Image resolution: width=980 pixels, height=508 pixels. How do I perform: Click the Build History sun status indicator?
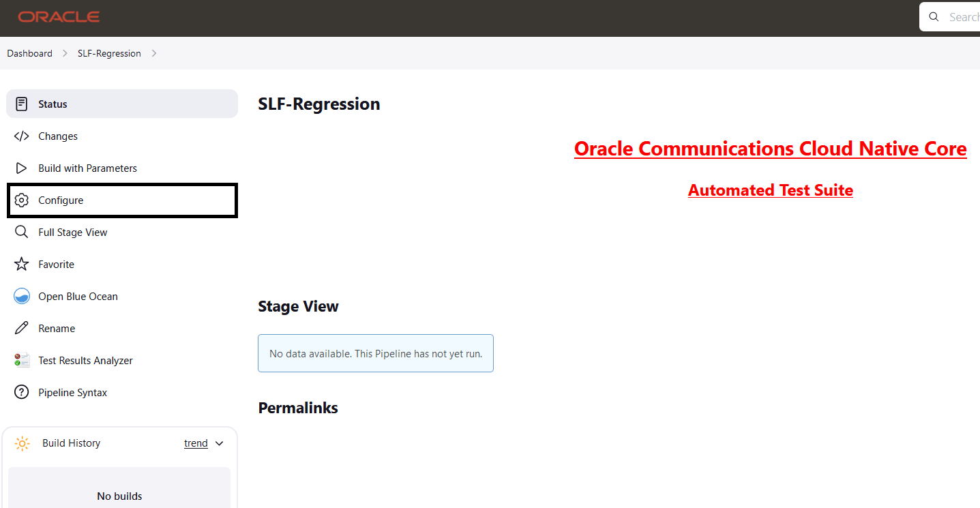coord(22,443)
